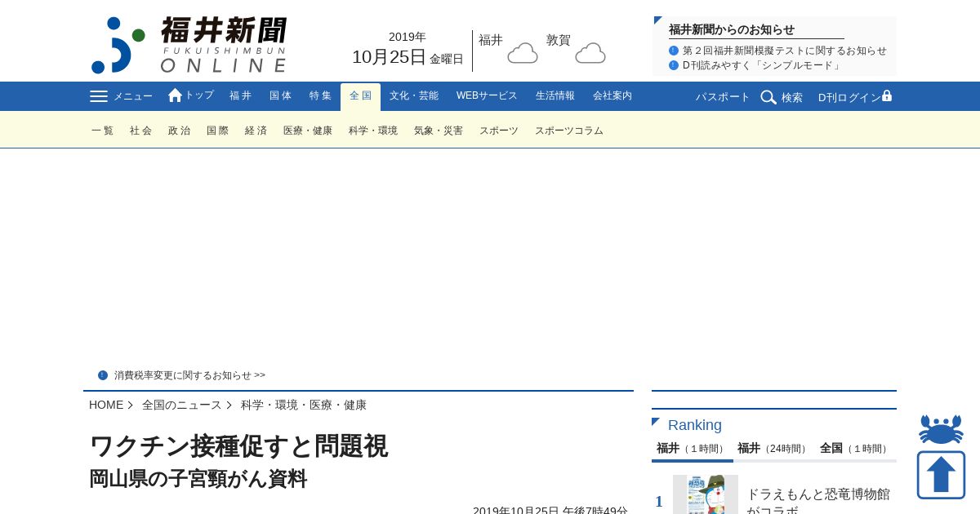980x514 pixels.
Task: Click breadcrumb chevron after 全国のニュース
Action: click(x=229, y=405)
